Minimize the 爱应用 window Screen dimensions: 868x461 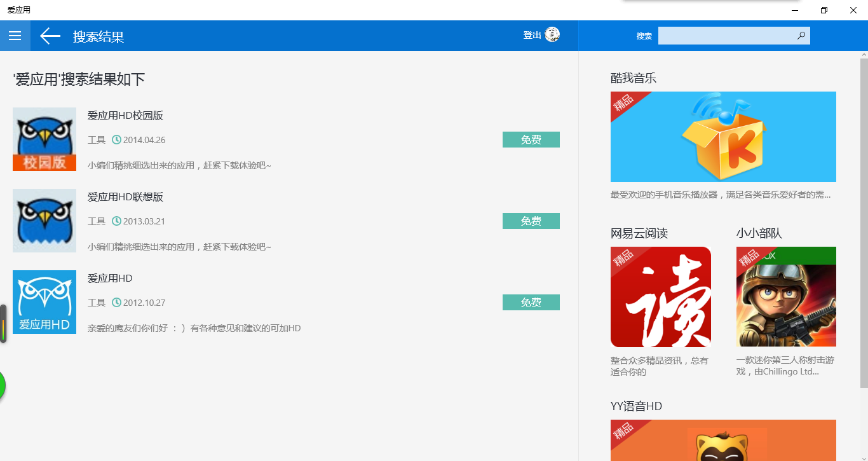(795, 10)
